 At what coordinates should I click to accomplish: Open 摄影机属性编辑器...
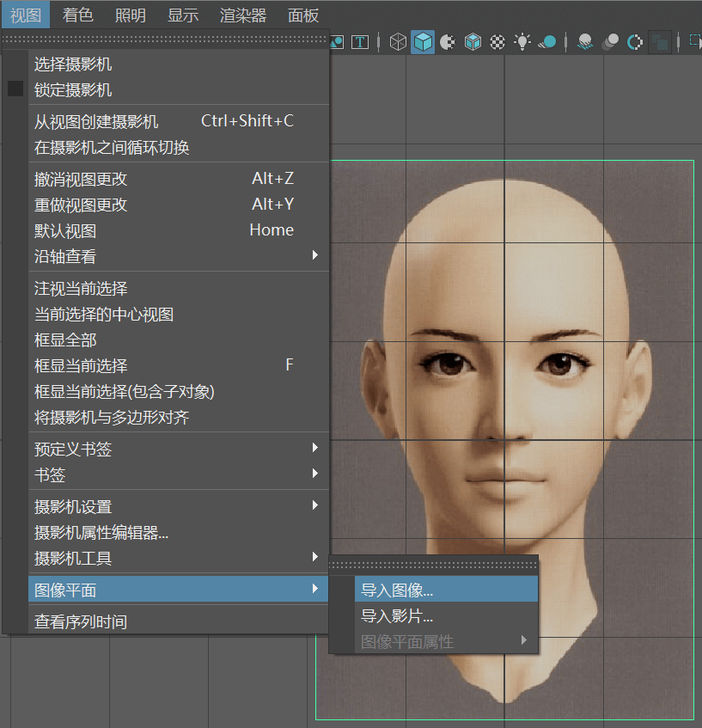pyautogui.click(x=179, y=533)
